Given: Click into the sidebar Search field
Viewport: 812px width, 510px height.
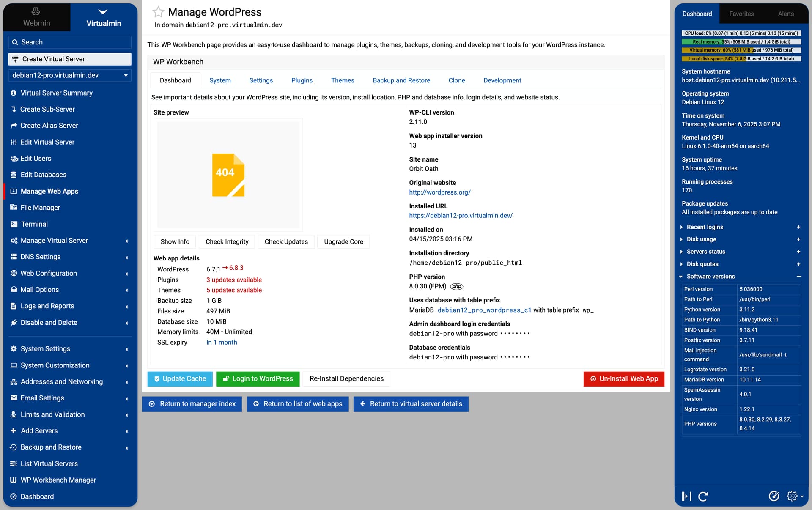Looking at the screenshot, I should [70, 42].
